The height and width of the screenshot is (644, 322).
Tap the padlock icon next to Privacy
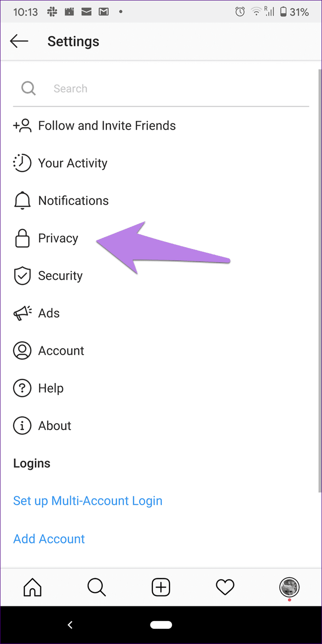[x=22, y=238]
